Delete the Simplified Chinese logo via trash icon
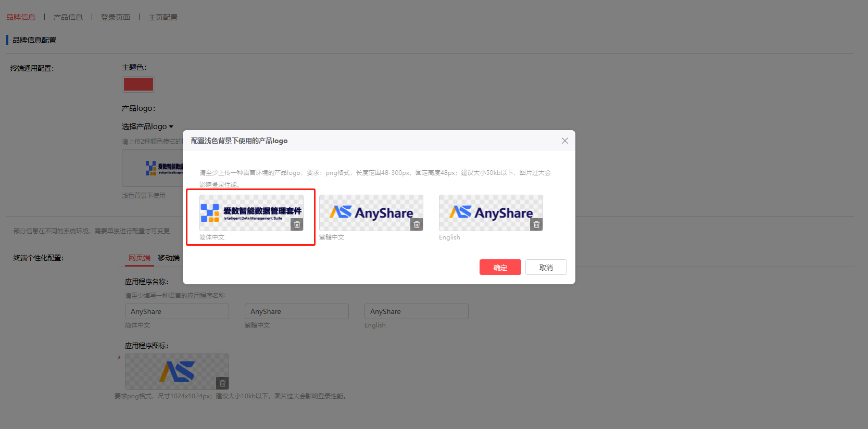868x429 pixels. coord(297,224)
